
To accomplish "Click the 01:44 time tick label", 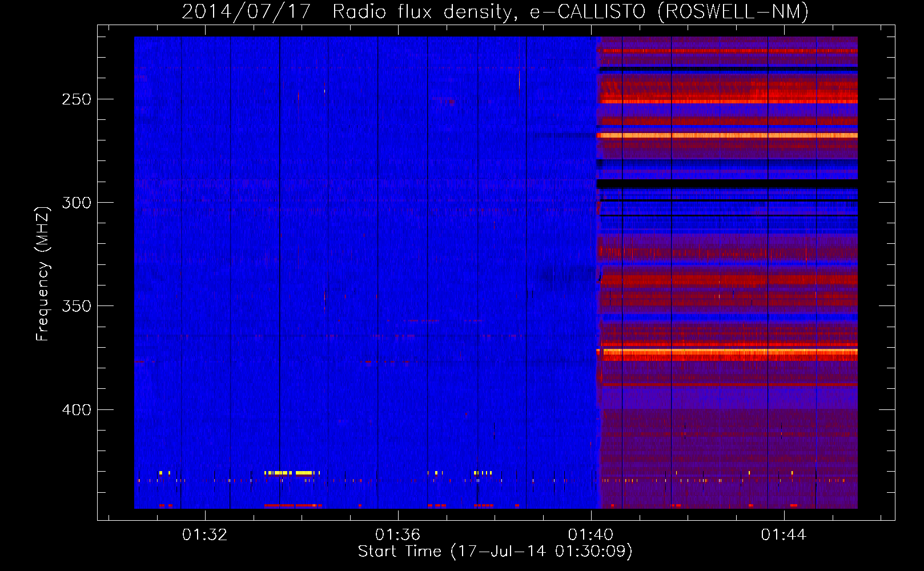I will coord(784,534).
